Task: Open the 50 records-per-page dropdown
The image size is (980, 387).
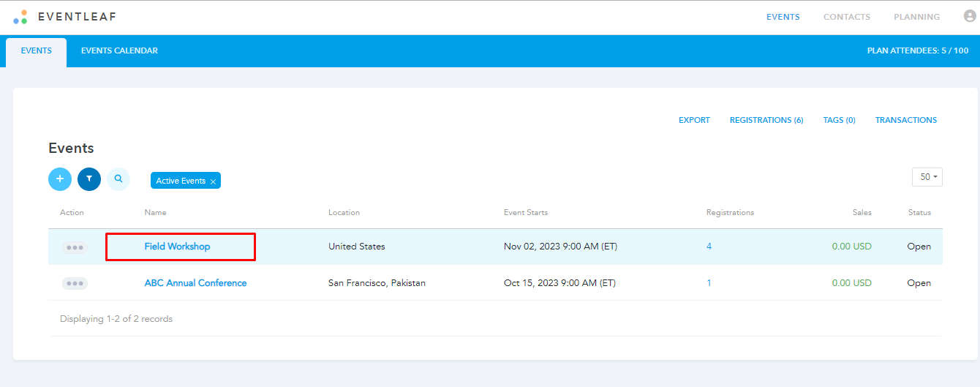Action: tap(927, 177)
